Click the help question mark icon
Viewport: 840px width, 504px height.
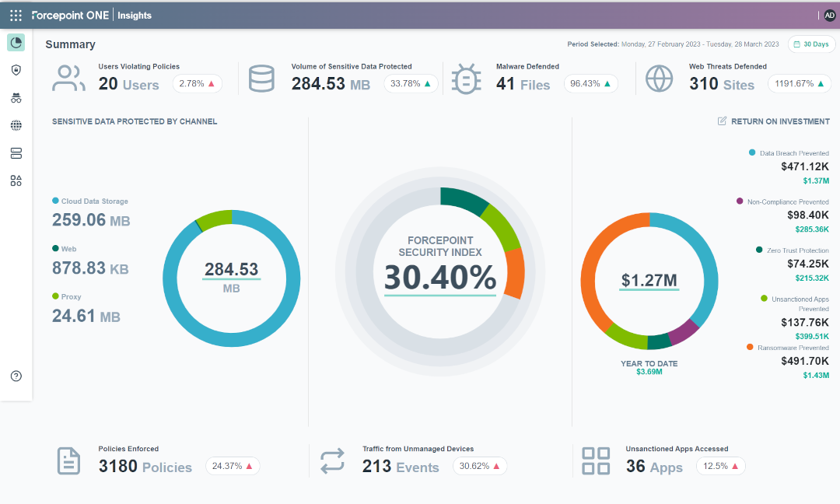(16, 376)
